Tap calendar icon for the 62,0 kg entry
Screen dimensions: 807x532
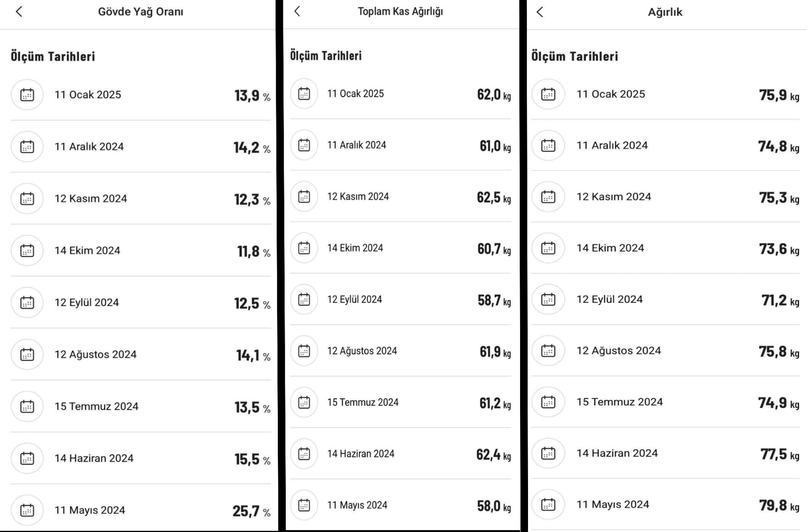click(x=304, y=94)
